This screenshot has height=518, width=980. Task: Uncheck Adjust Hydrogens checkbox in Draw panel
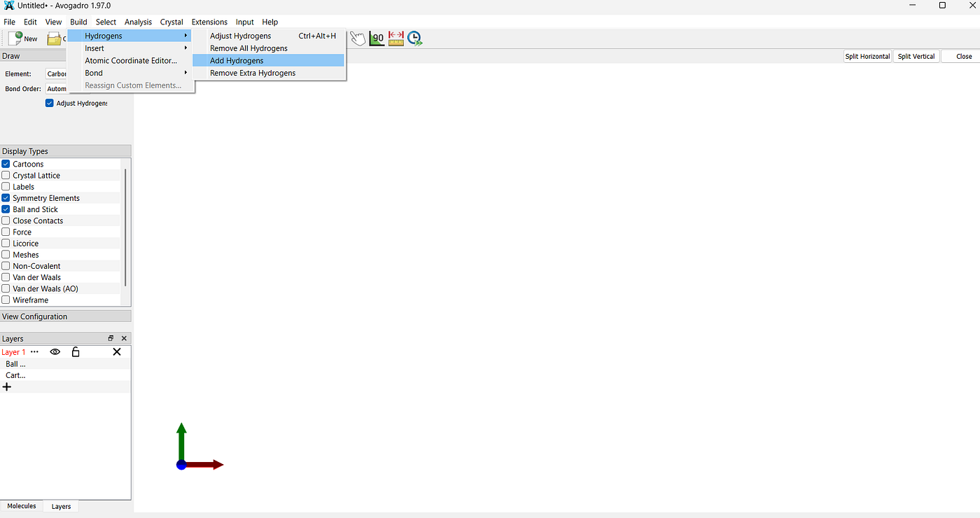click(50, 103)
